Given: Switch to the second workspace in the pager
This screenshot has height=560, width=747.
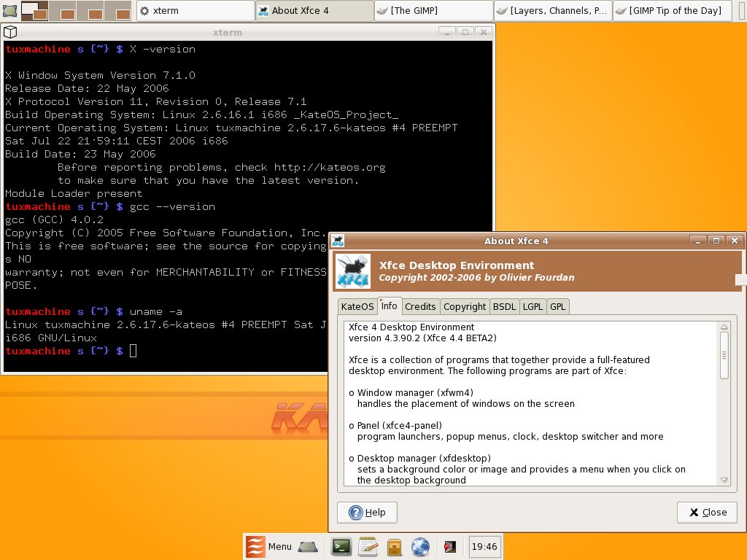Looking at the screenshot, I should [x=62, y=10].
